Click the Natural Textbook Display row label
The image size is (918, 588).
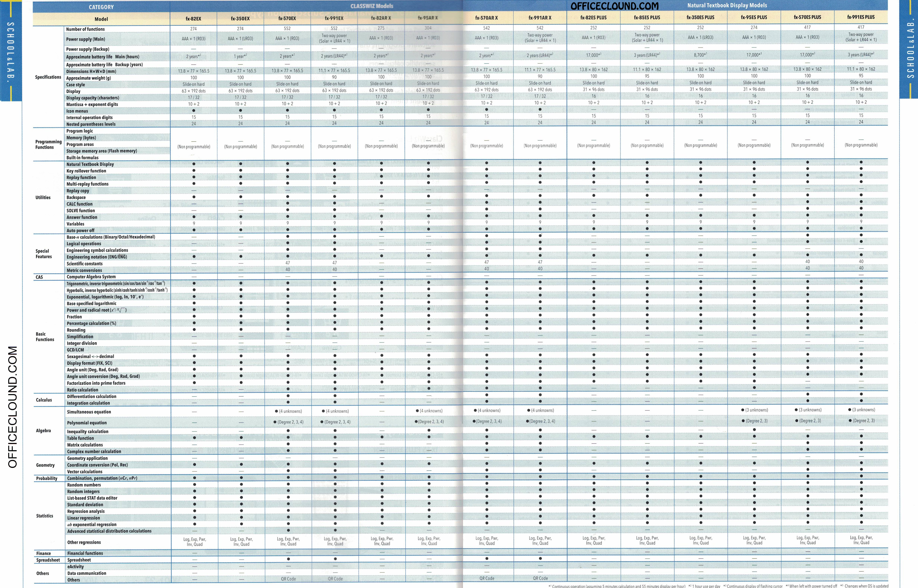tap(90, 164)
